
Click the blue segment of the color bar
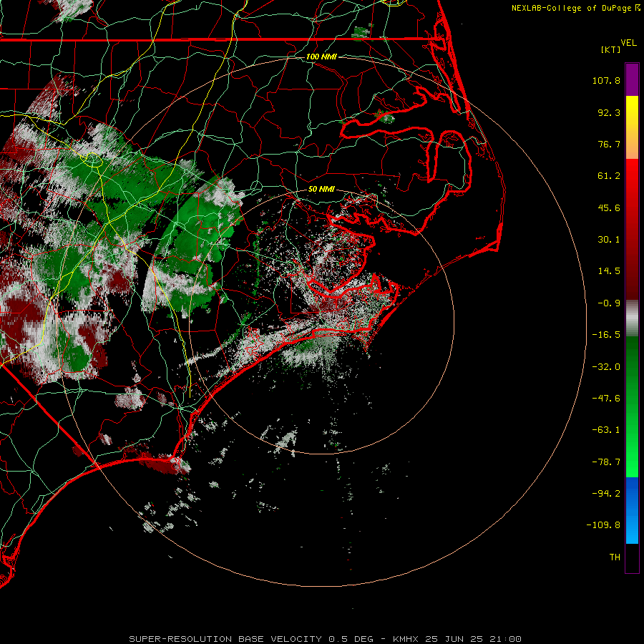pyautogui.click(x=632, y=510)
